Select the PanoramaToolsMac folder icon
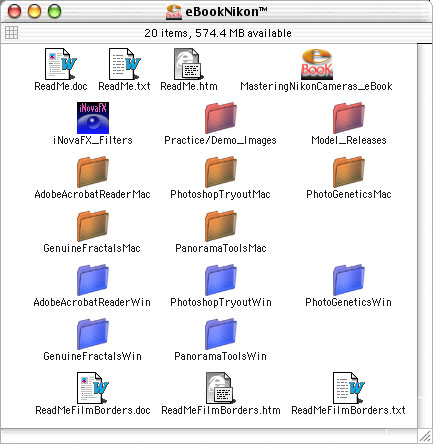The width and height of the screenshot is (433, 444). tap(221, 226)
